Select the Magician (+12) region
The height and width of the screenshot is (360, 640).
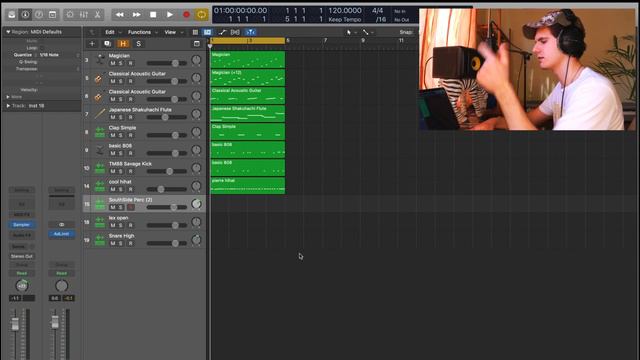248,78
